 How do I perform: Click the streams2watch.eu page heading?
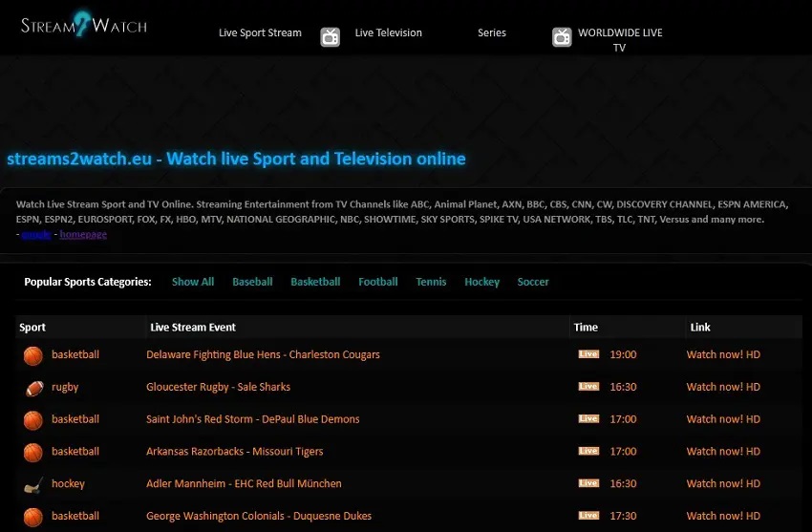tap(236, 159)
